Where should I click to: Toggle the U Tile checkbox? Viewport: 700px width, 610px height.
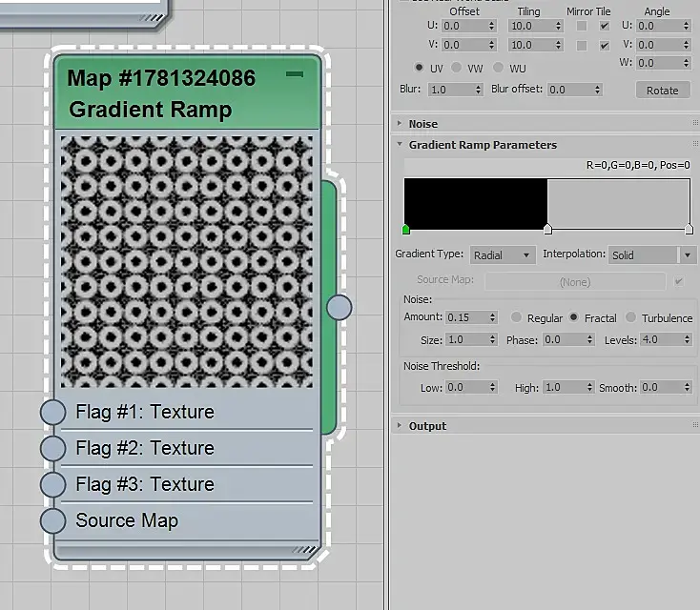605,26
